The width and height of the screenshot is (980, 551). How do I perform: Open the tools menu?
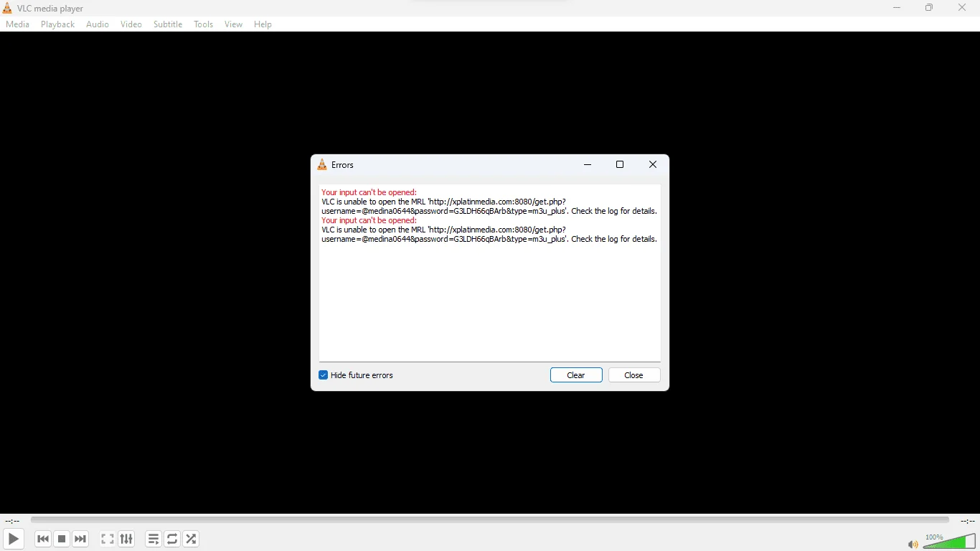[204, 24]
